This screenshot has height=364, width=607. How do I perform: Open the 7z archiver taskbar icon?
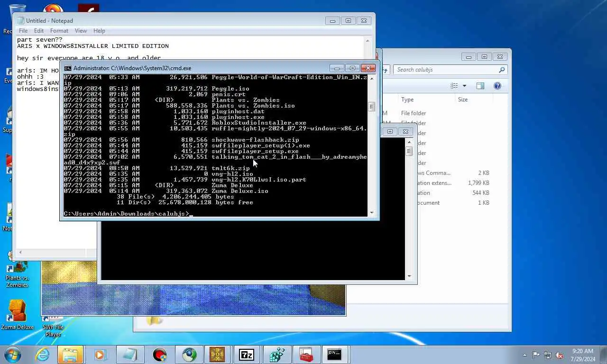point(247,355)
